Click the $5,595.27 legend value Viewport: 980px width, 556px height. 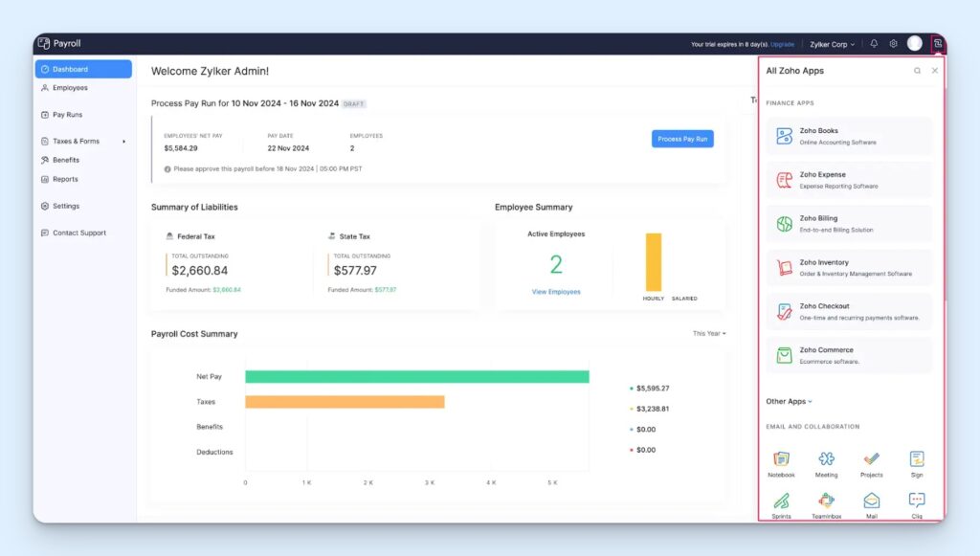point(653,389)
